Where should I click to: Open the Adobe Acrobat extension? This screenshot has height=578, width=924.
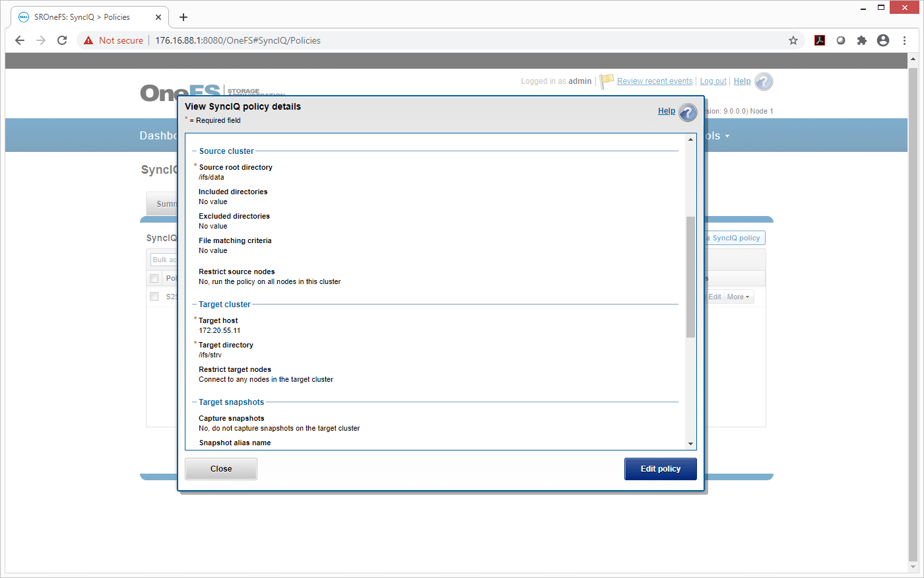[820, 40]
